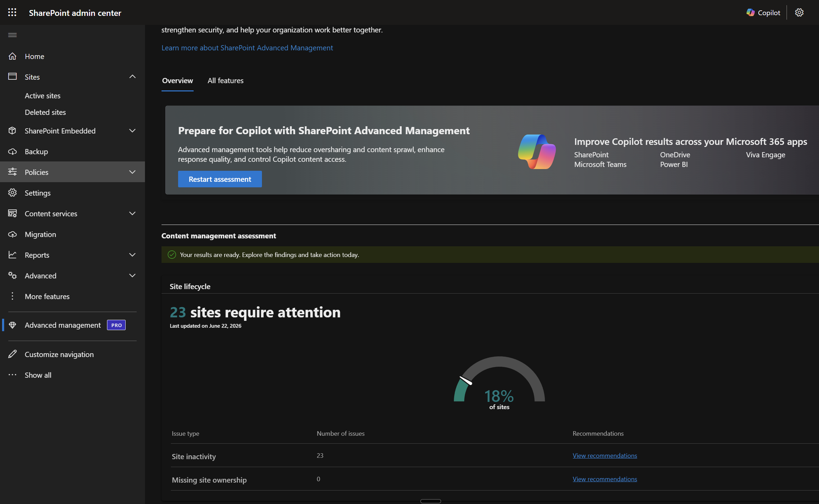Click Customize navigation link
The width and height of the screenshot is (819, 504).
point(59,354)
